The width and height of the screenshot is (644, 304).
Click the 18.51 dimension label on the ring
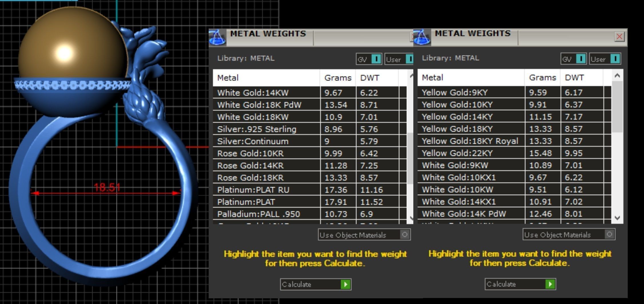(x=107, y=187)
